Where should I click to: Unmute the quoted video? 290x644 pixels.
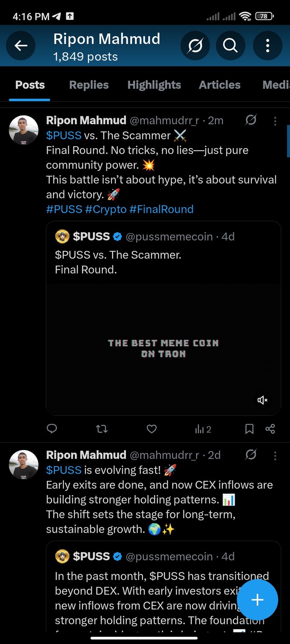click(262, 400)
